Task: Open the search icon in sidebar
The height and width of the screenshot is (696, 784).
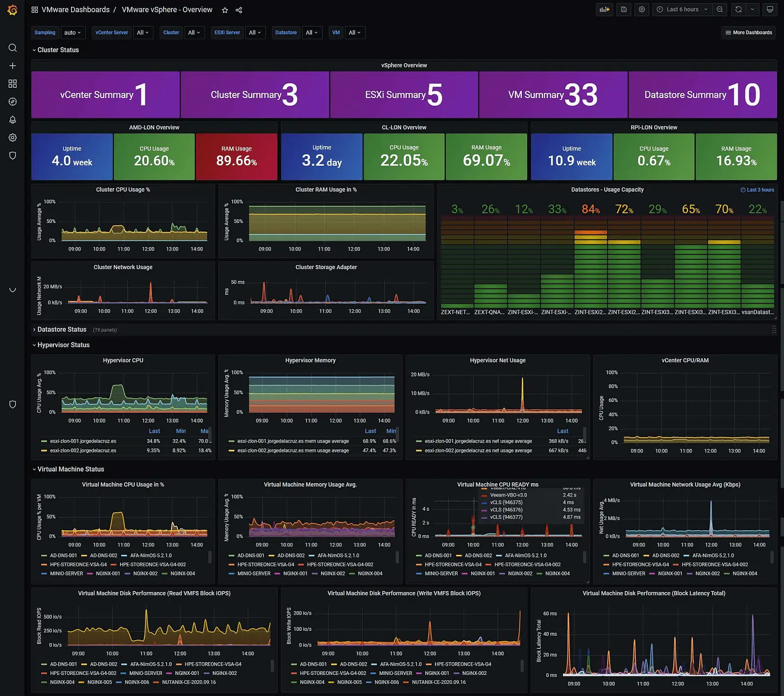Action: point(13,48)
